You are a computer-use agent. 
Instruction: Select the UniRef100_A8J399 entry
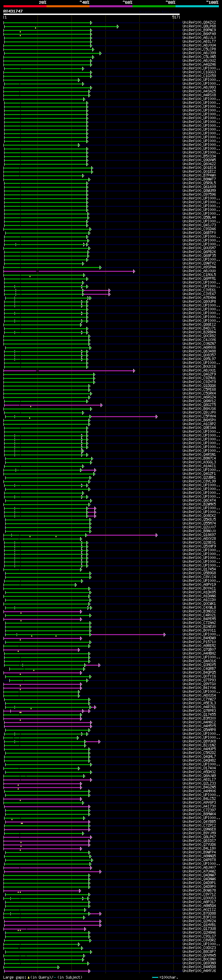[x=199, y=53]
